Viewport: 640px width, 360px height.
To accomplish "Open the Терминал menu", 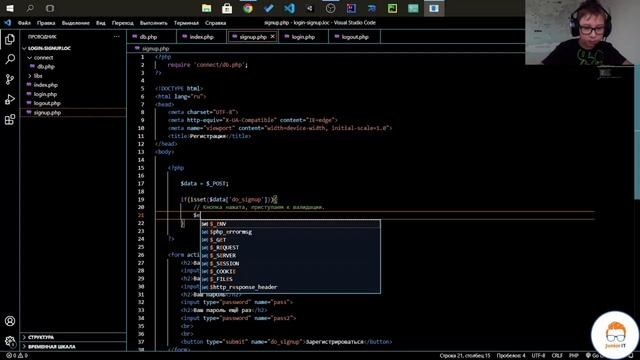I will [186, 23].
